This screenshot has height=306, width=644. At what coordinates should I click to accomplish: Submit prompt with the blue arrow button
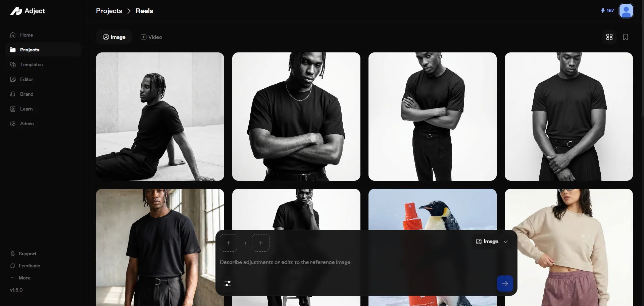pyautogui.click(x=505, y=283)
